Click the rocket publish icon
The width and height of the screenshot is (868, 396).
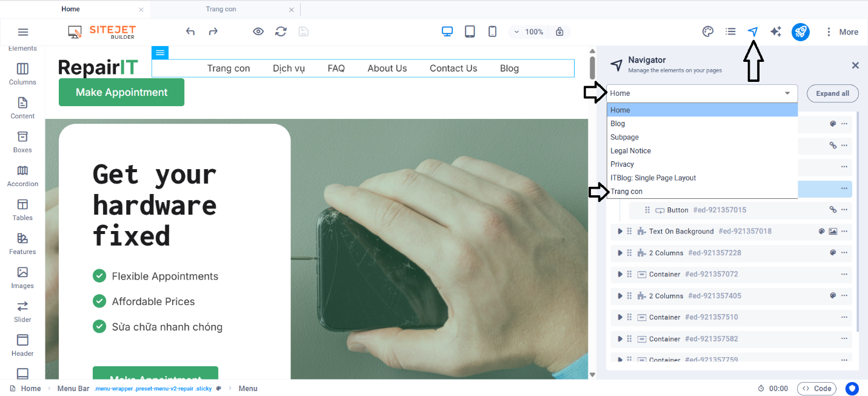(801, 32)
